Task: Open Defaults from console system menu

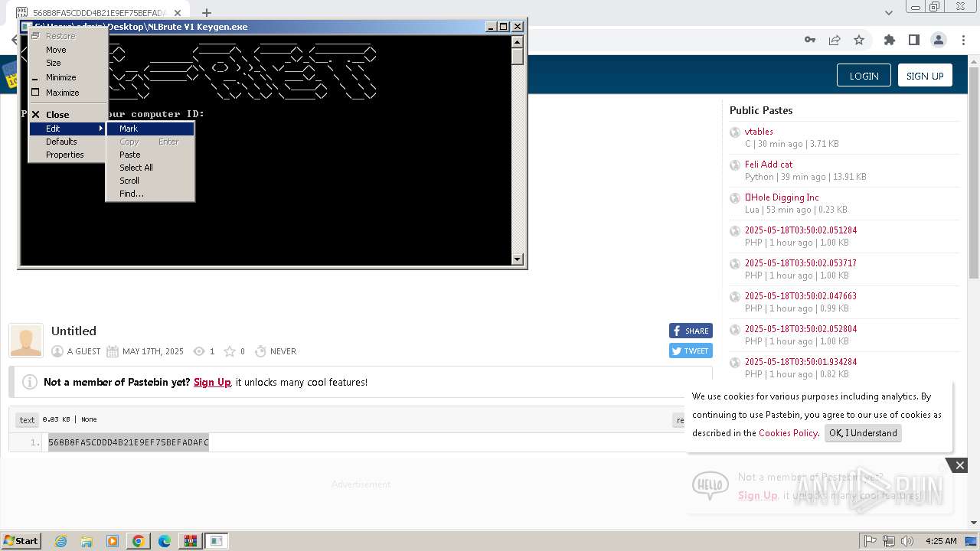Action: [67, 142]
